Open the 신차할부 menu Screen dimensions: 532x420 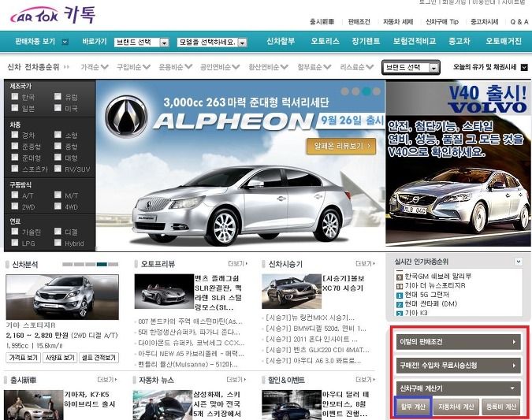point(281,42)
